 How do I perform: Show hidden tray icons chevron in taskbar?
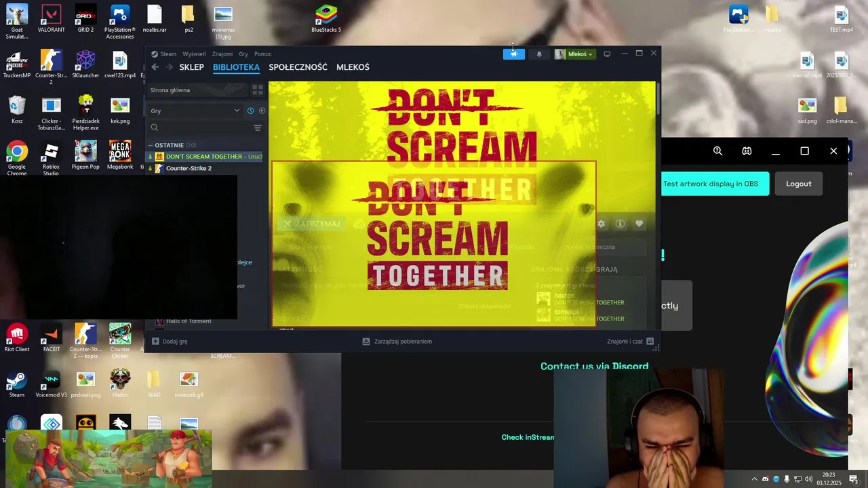point(754,479)
